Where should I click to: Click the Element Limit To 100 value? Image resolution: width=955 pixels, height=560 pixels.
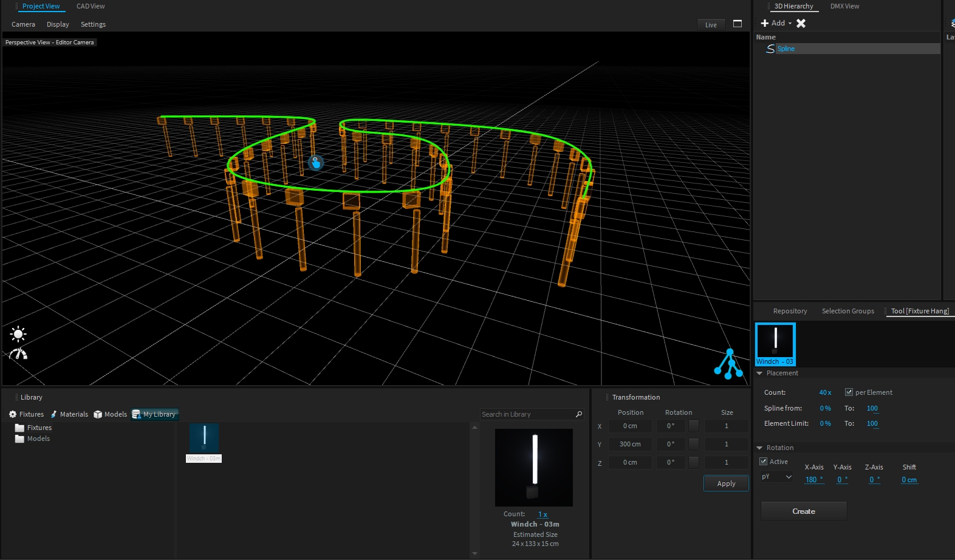point(872,423)
